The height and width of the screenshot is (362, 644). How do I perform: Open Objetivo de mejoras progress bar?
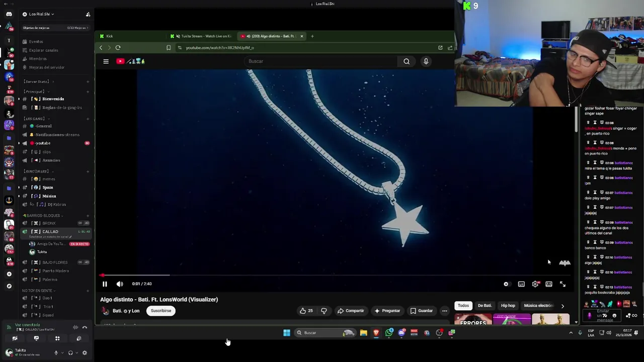[55, 28]
